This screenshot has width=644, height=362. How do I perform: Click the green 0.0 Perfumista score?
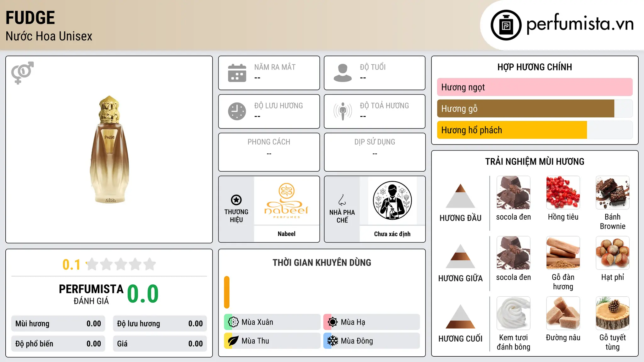tap(143, 294)
